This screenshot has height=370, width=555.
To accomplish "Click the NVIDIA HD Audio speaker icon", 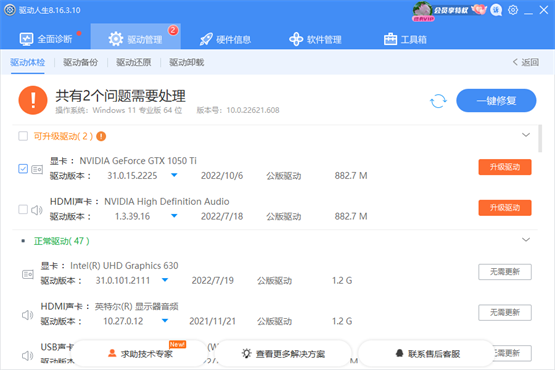I will 37,210.
